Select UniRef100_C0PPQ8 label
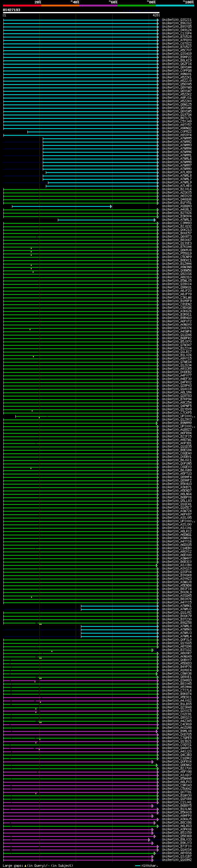 177,71
